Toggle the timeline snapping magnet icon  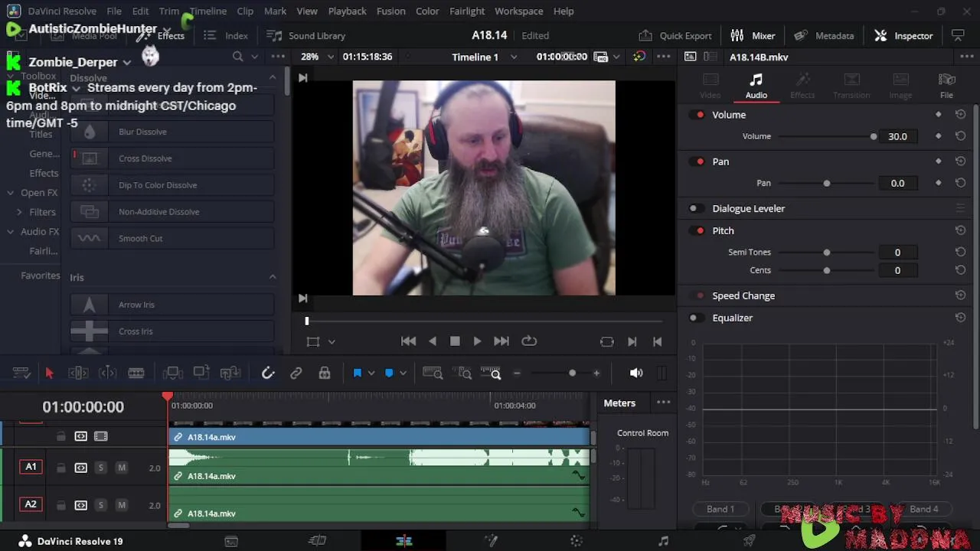[x=268, y=373]
